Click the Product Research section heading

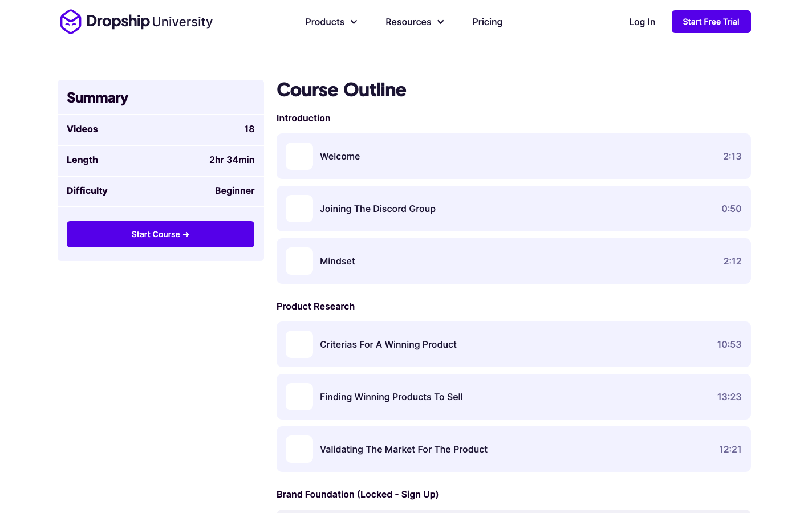(x=315, y=306)
